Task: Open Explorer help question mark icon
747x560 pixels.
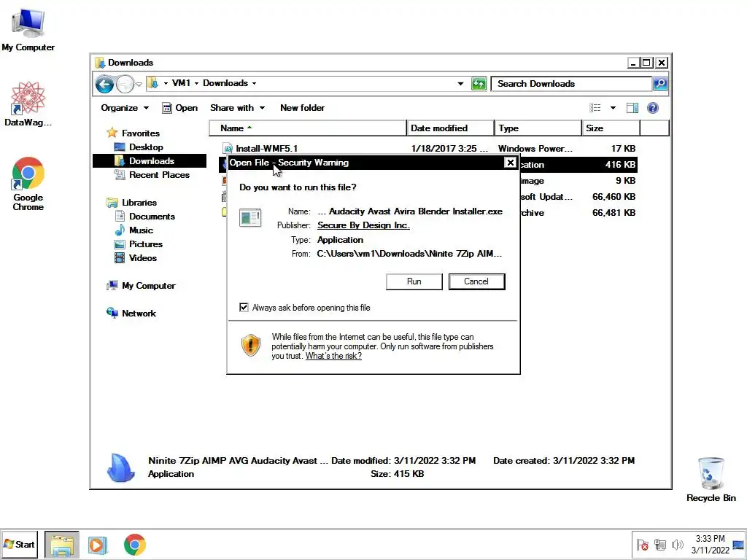Action: [653, 108]
